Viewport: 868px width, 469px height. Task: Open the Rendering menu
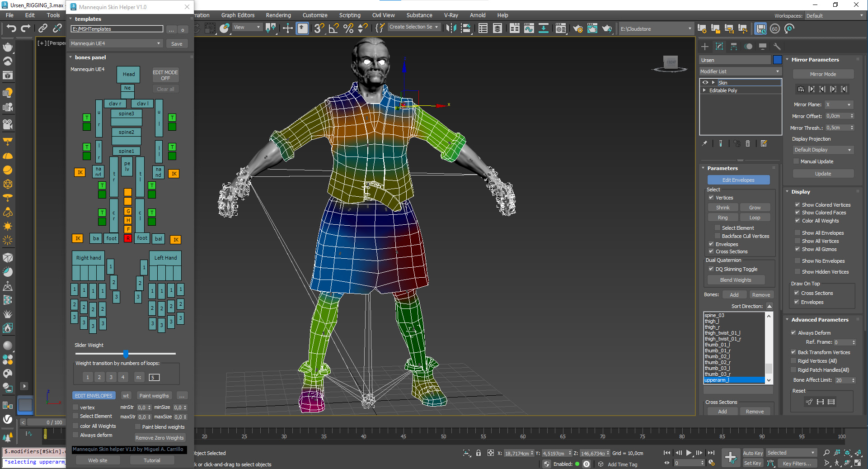[x=278, y=15]
